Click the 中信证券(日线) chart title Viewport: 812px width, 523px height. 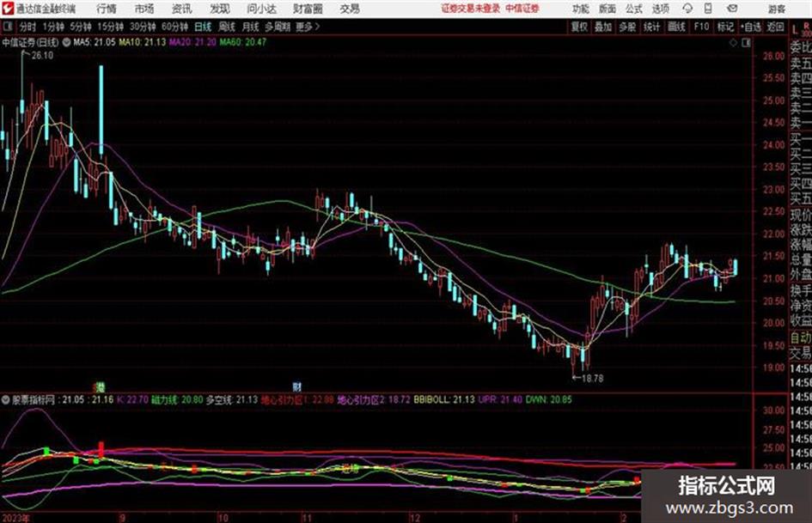(30, 42)
